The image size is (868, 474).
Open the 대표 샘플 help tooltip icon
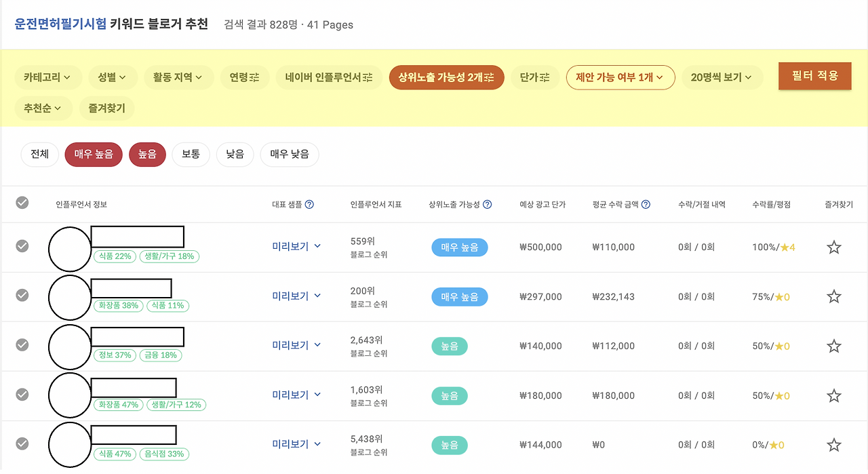(x=310, y=203)
